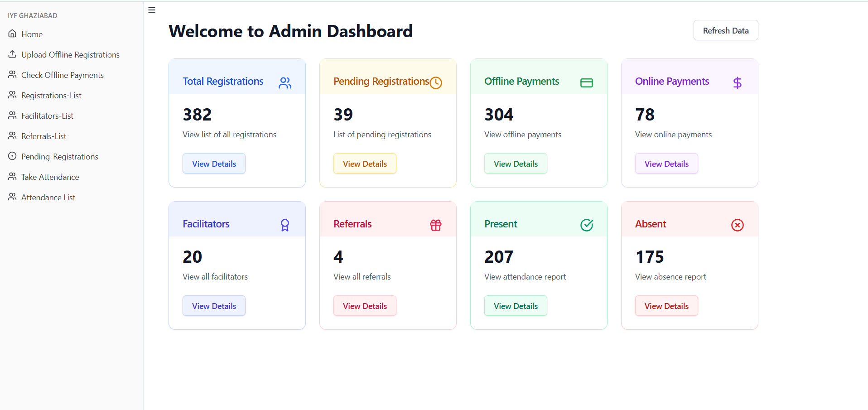Click the Welcome to Admin Dashboard heading
868x410 pixels.
point(290,31)
